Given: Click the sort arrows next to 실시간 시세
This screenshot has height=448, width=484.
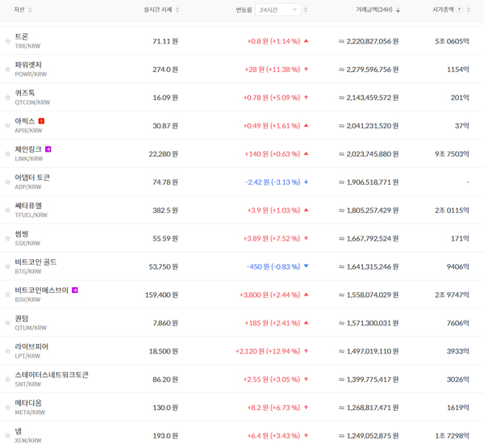Looking at the screenshot, I should point(177,10).
